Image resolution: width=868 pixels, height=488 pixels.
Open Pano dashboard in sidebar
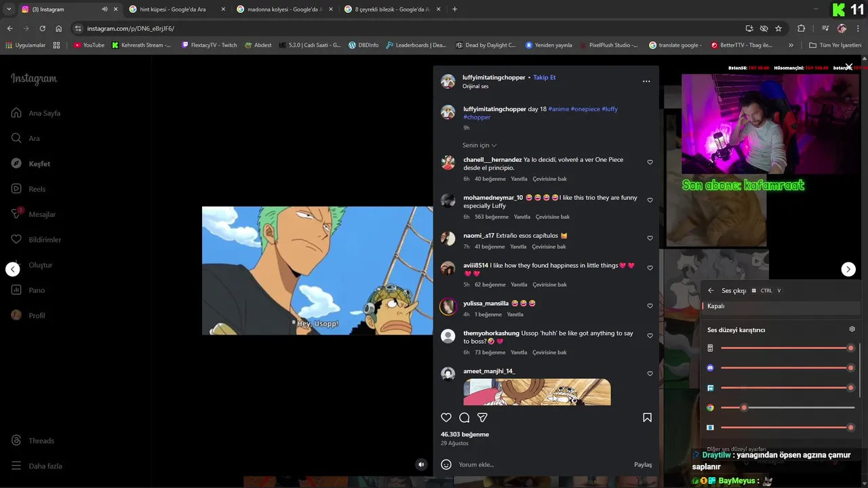point(28,290)
